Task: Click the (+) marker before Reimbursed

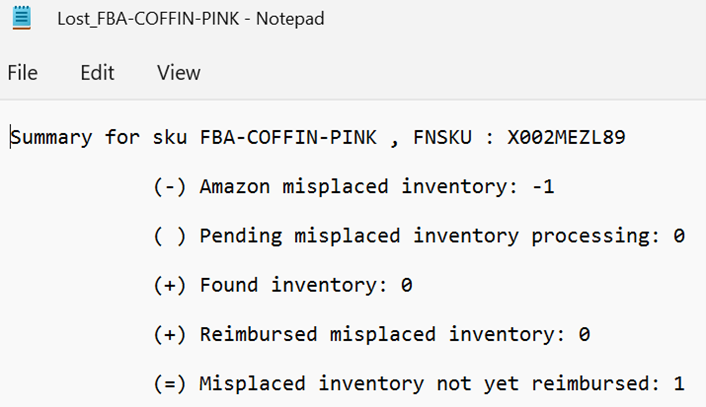Action: click(170, 335)
